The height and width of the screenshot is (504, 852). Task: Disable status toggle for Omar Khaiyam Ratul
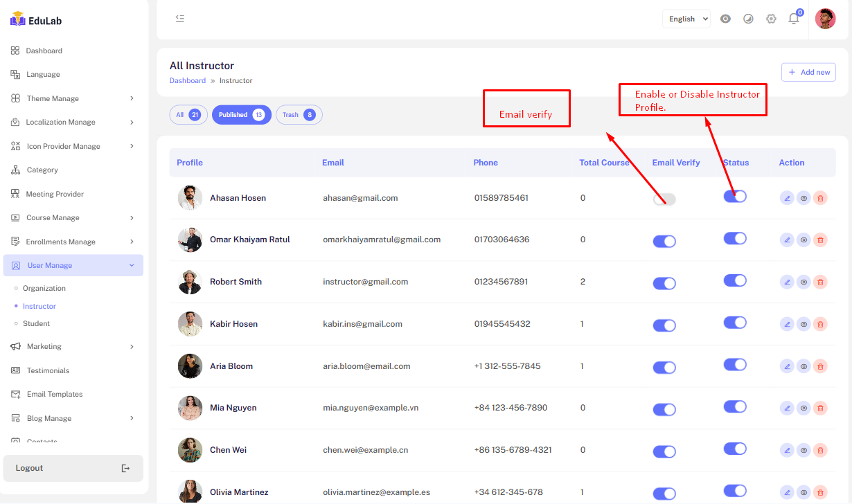(735, 238)
